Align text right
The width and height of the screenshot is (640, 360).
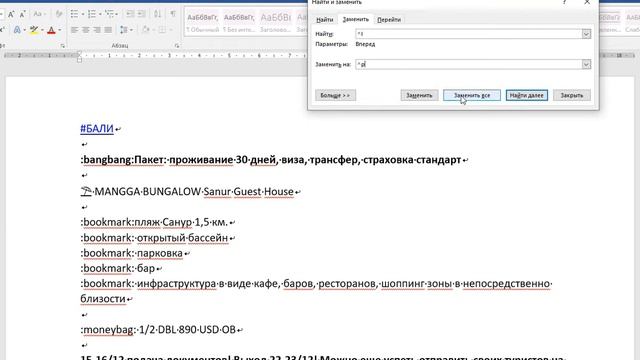tap(97, 30)
